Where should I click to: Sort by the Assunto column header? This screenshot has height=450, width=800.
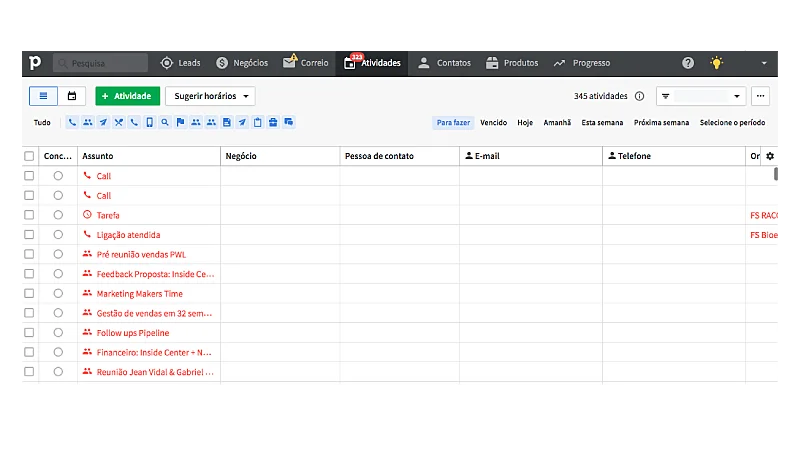(x=97, y=156)
